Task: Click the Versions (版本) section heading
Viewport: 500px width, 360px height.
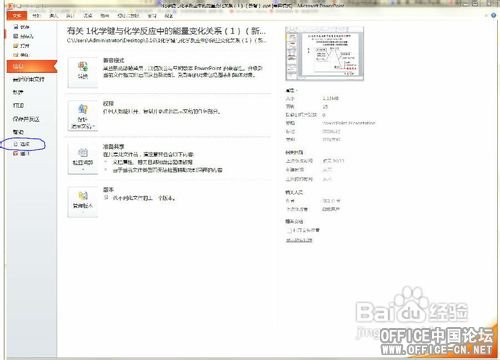Action: click(x=108, y=189)
